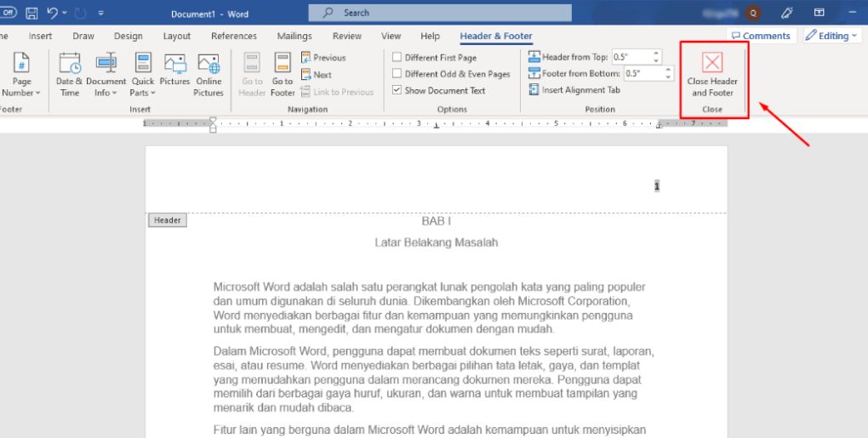Click in the Search box
The width and height of the screenshot is (868, 438).
pyautogui.click(x=440, y=13)
